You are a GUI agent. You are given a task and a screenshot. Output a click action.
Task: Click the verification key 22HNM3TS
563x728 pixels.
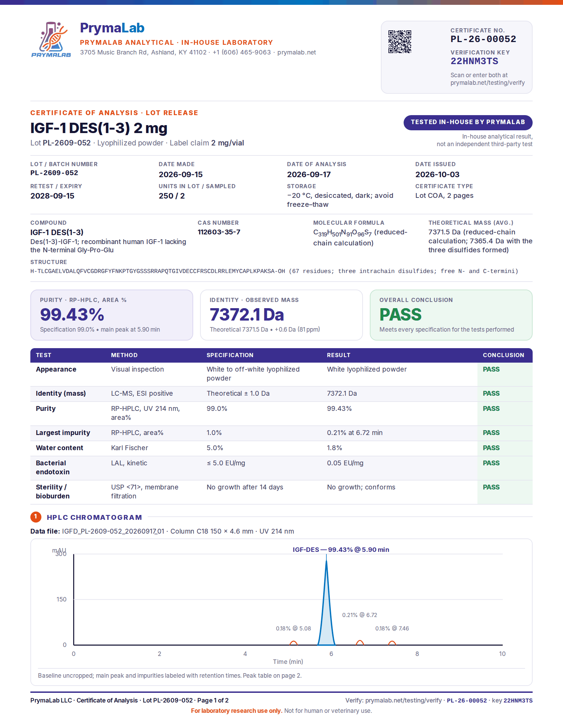[x=474, y=61]
